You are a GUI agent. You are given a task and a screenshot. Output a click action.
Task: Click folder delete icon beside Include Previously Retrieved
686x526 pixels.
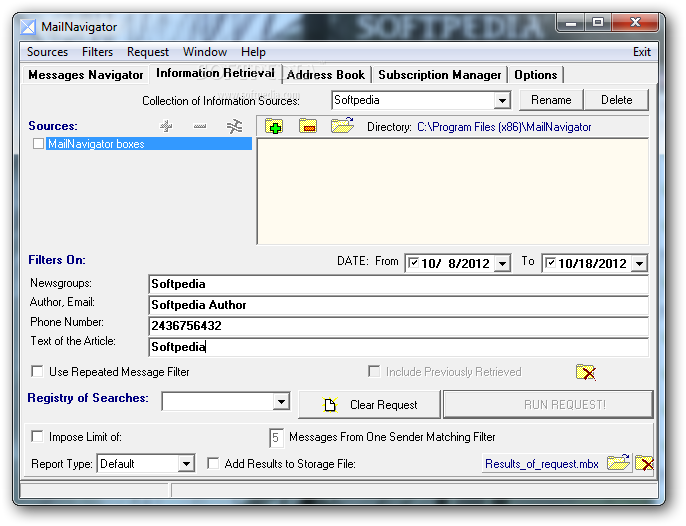point(586,372)
